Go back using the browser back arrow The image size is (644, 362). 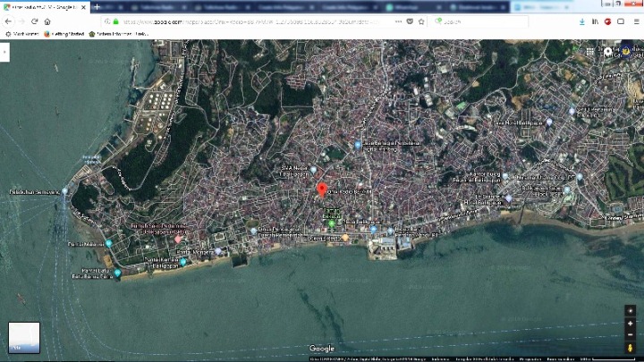[9, 21]
